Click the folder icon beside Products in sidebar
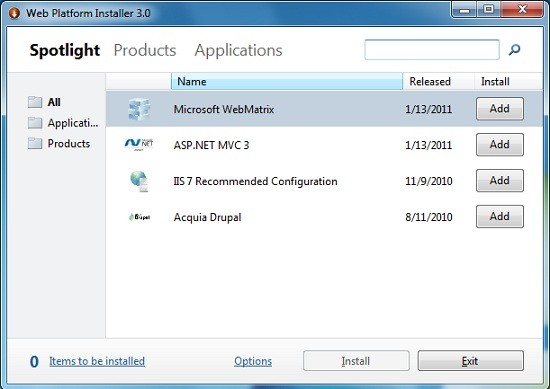The width and height of the screenshot is (550, 389). click(x=35, y=143)
